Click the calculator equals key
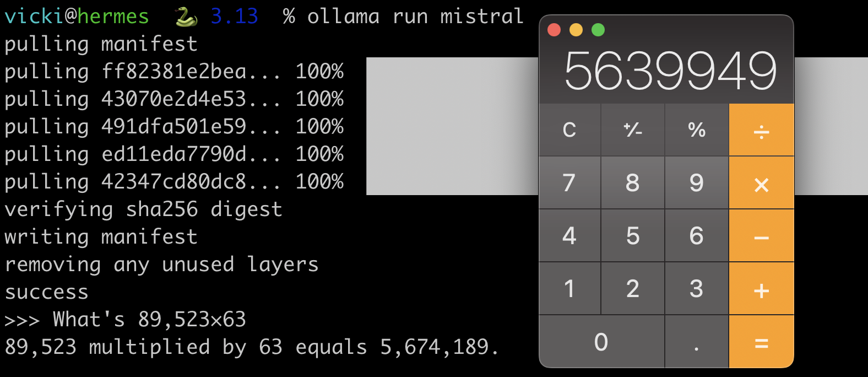The height and width of the screenshot is (377, 868). pyautogui.click(x=761, y=342)
